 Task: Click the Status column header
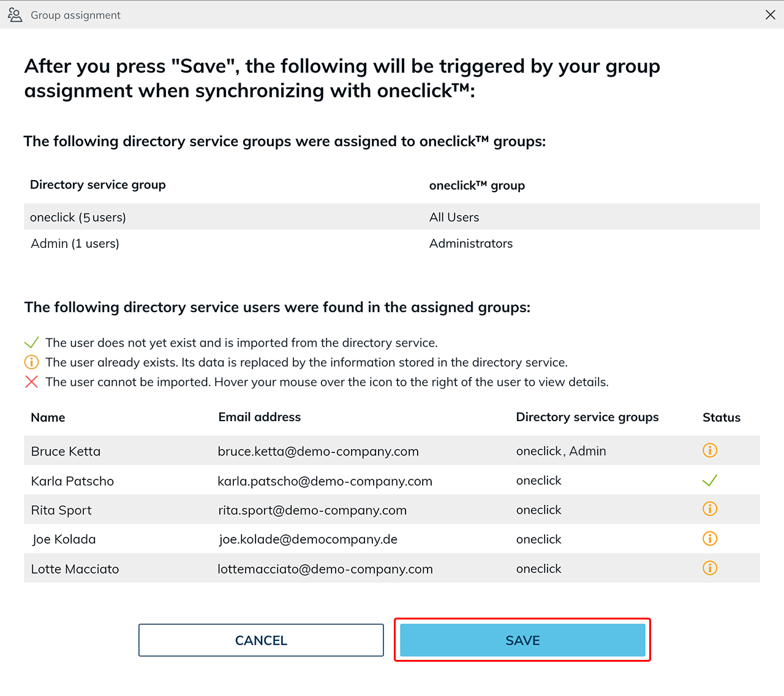tap(721, 417)
